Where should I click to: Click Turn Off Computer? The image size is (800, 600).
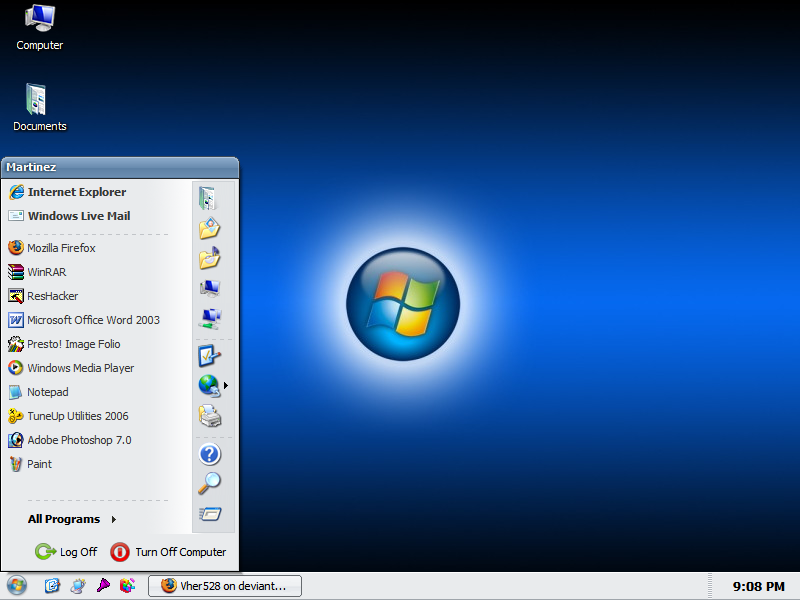point(168,552)
